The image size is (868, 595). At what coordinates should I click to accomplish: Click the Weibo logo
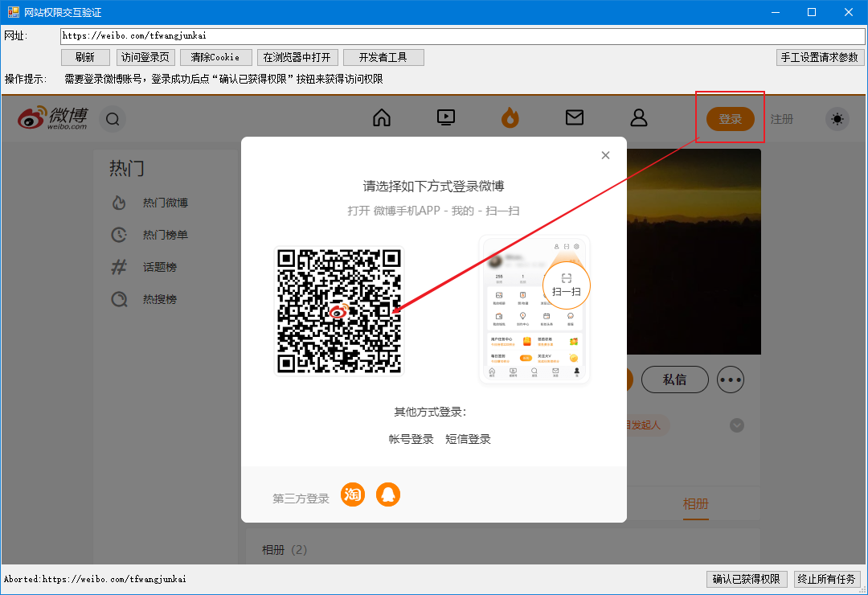point(52,117)
